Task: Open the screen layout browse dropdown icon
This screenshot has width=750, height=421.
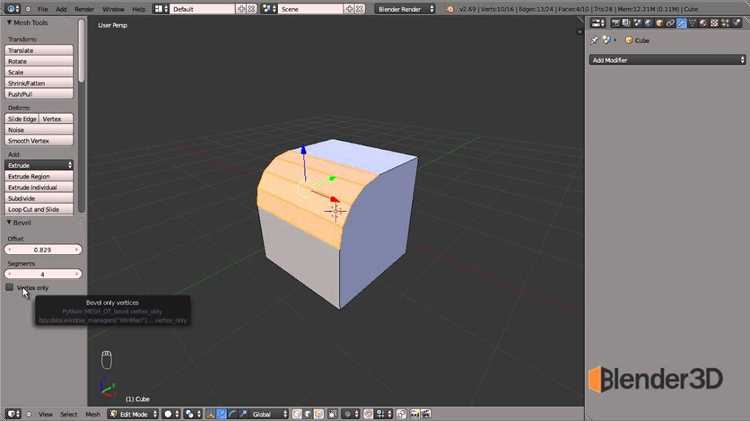Action: (161, 9)
